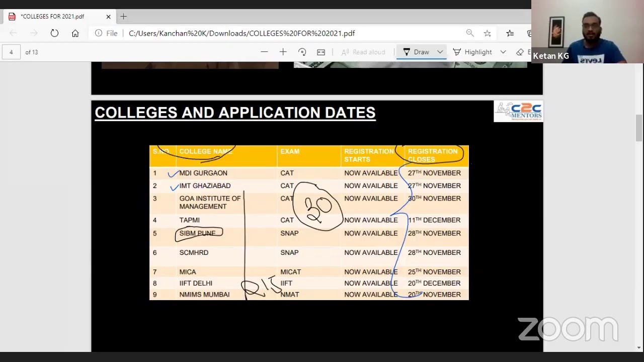The height and width of the screenshot is (362, 644).
Task: Select the Erase tool
Action: tap(523, 52)
